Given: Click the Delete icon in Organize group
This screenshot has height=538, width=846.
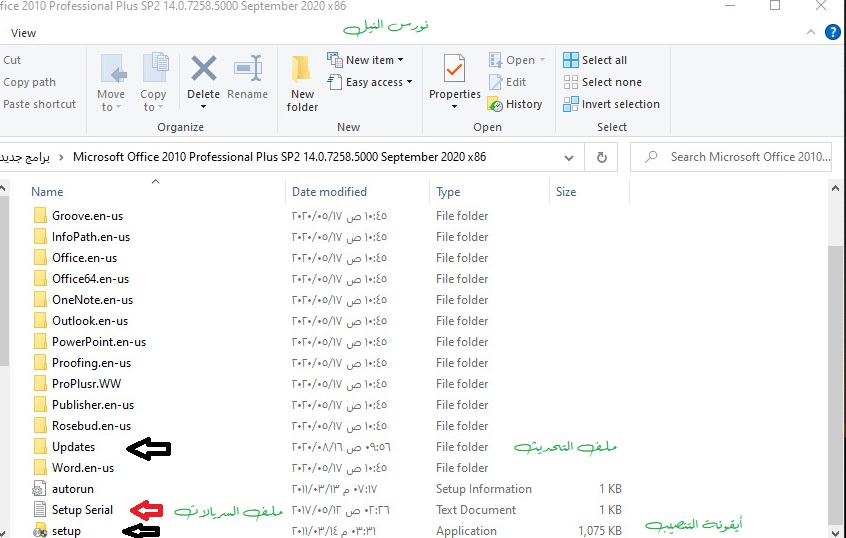Looking at the screenshot, I should tap(203, 72).
